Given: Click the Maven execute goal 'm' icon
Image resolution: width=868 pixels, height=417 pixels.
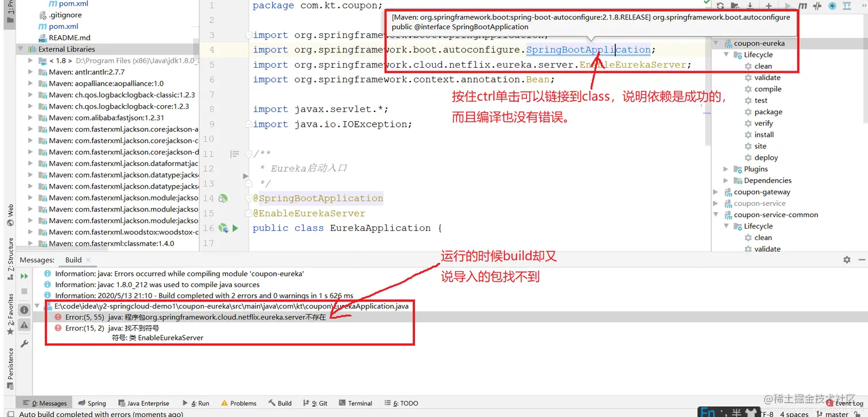Looking at the screenshot, I should coord(802,6).
